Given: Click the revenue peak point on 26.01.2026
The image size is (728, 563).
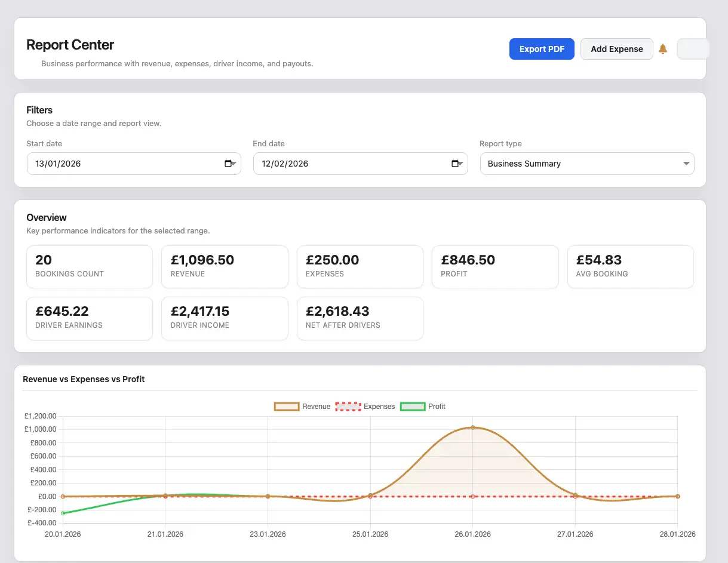Looking at the screenshot, I should pyautogui.click(x=472, y=427).
